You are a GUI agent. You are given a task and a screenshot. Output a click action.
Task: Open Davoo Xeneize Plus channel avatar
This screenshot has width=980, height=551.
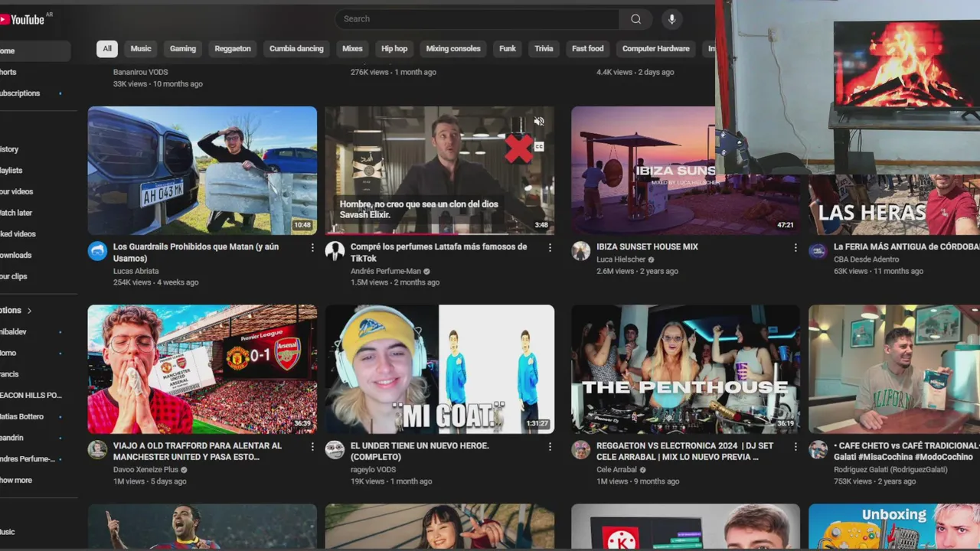coord(97,449)
